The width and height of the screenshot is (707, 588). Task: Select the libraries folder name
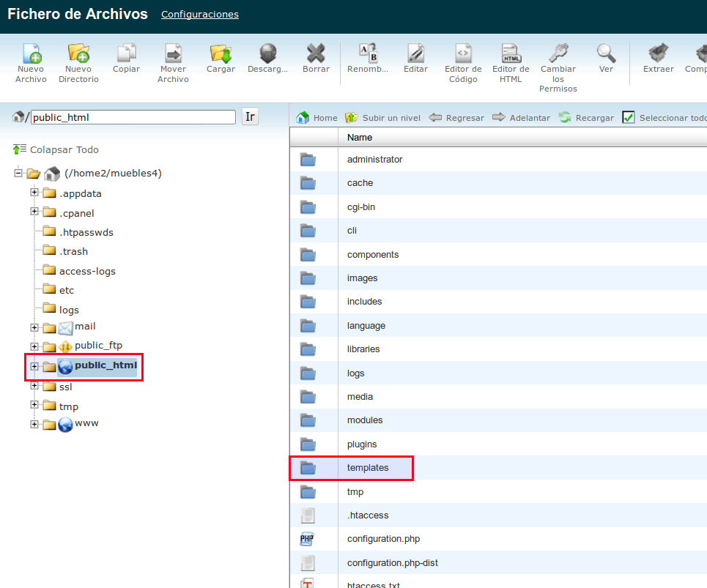(363, 349)
